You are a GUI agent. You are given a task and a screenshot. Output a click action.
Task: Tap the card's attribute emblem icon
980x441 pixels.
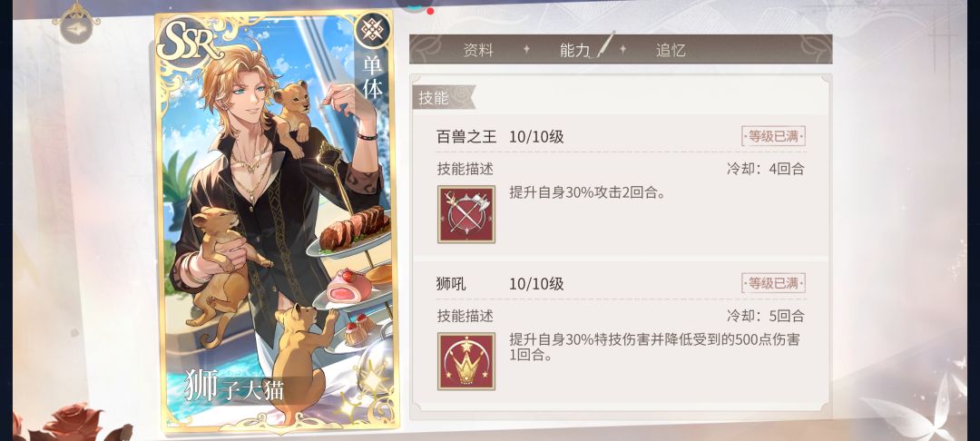(373, 30)
